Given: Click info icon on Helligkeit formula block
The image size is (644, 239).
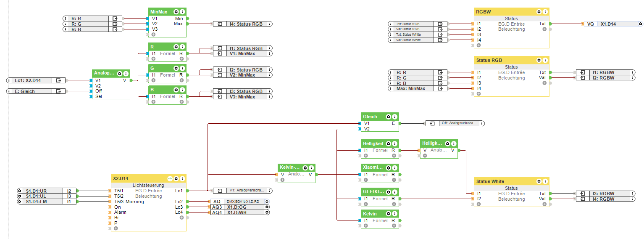Looking at the screenshot, I should click(x=395, y=144).
